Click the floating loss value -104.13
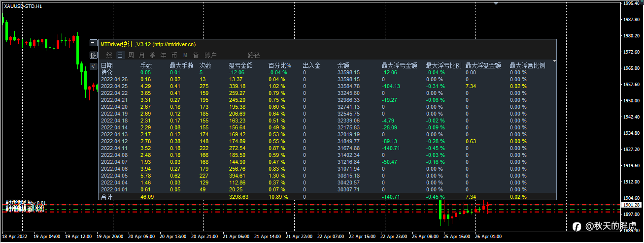The image size is (644, 243). point(391,86)
